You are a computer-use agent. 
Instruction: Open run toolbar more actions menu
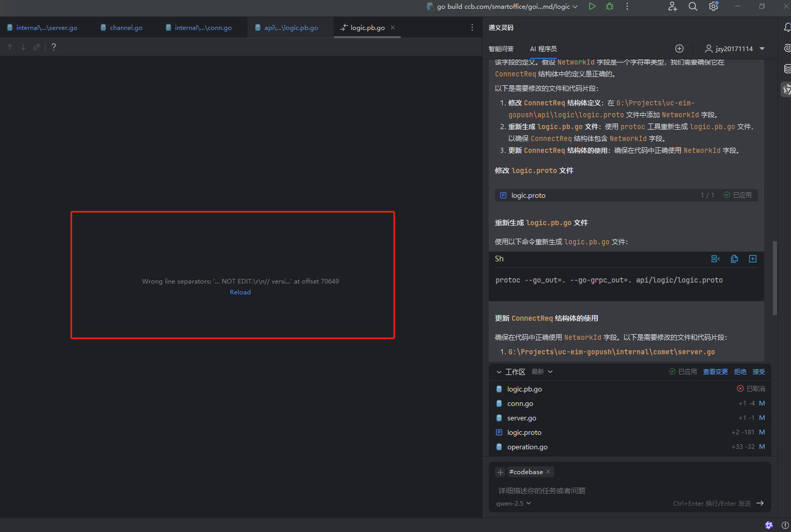[x=627, y=6]
